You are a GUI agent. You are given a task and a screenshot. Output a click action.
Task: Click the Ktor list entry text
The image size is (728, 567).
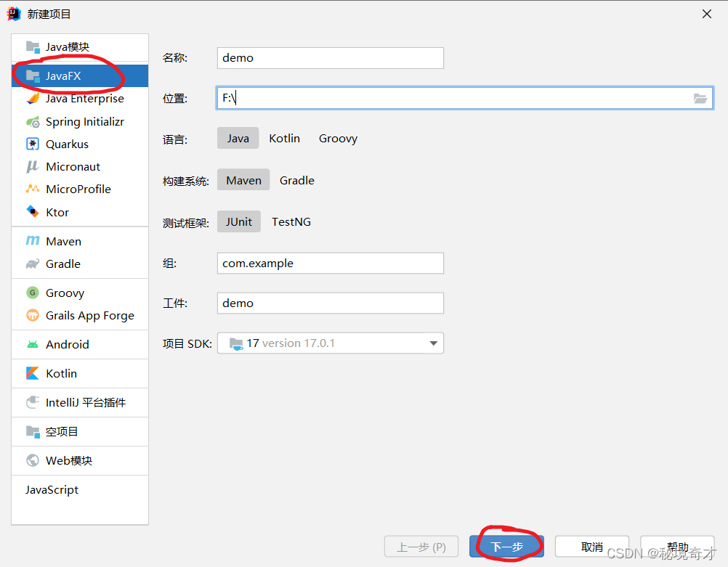(x=57, y=212)
